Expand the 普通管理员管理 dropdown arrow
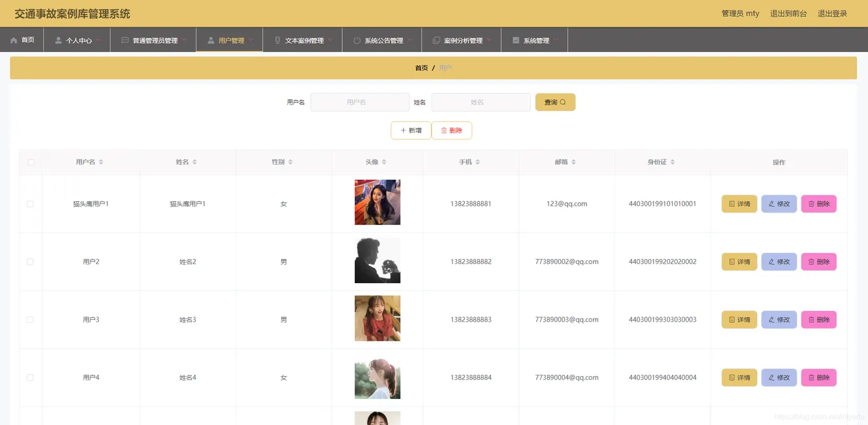The image size is (868, 425). coord(184,40)
